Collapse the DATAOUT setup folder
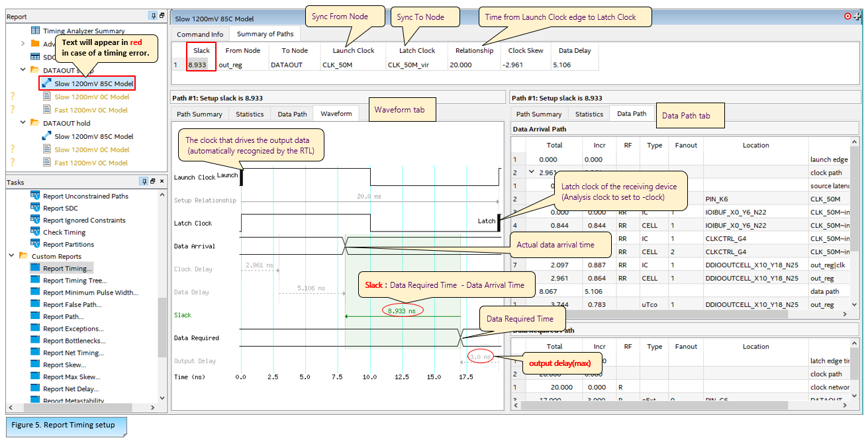The height and width of the screenshot is (442, 868). (23, 70)
